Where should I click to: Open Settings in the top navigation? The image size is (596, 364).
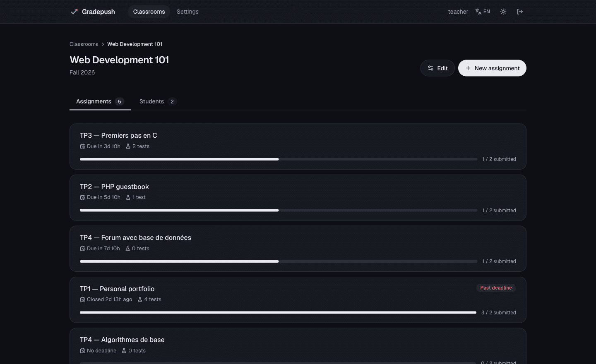click(x=187, y=12)
